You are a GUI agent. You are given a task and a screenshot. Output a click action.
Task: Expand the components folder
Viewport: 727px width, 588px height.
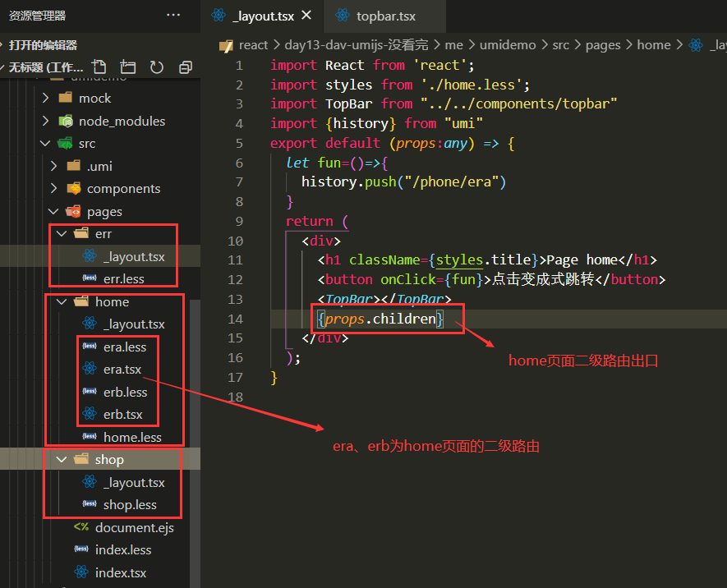coord(53,188)
